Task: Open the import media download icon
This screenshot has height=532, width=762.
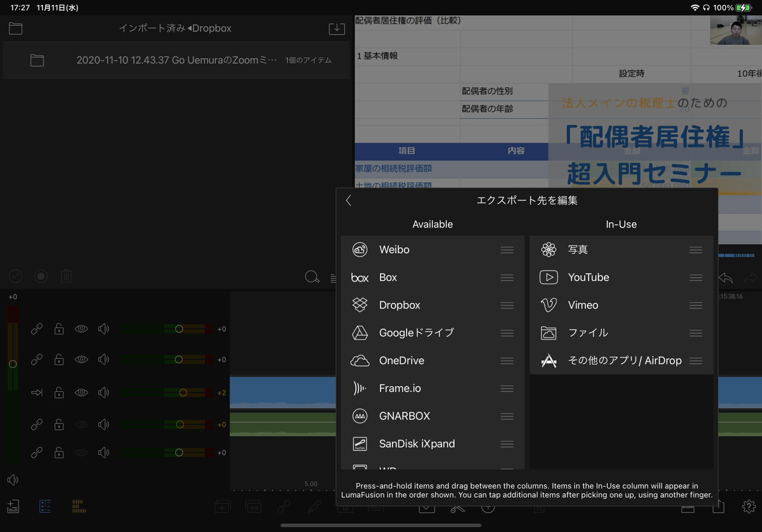Action: tap(337, 28)
